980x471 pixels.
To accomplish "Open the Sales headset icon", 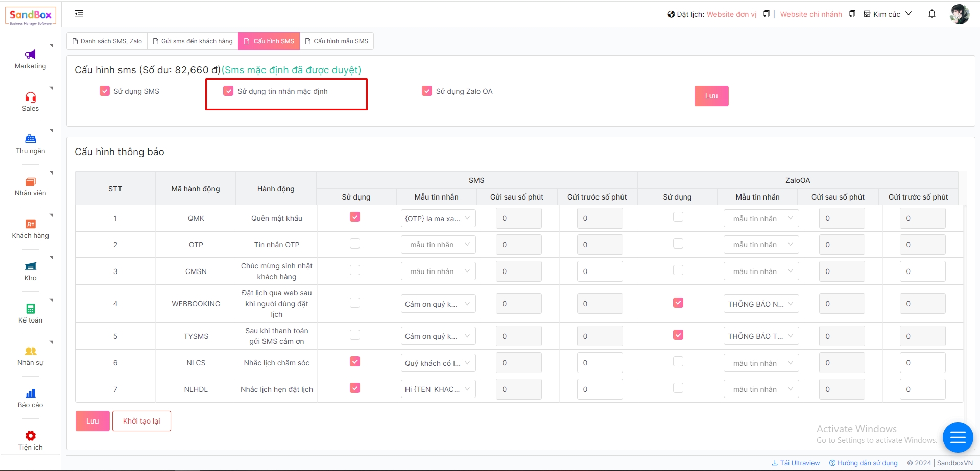I will click(30, 97).
